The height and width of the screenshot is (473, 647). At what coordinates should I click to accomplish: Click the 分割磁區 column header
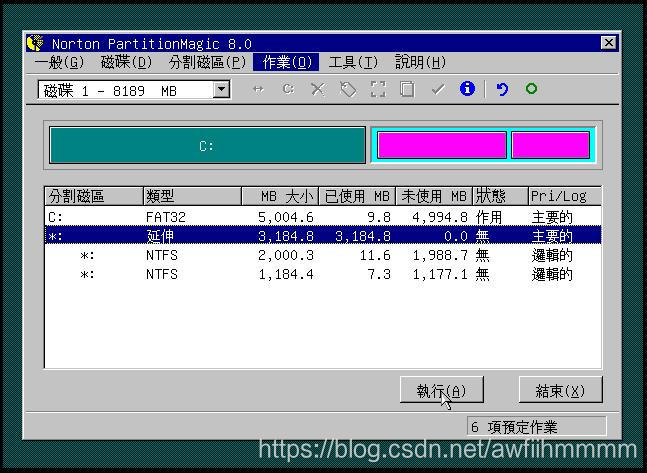pyautogui.click(x=94, y=196)
